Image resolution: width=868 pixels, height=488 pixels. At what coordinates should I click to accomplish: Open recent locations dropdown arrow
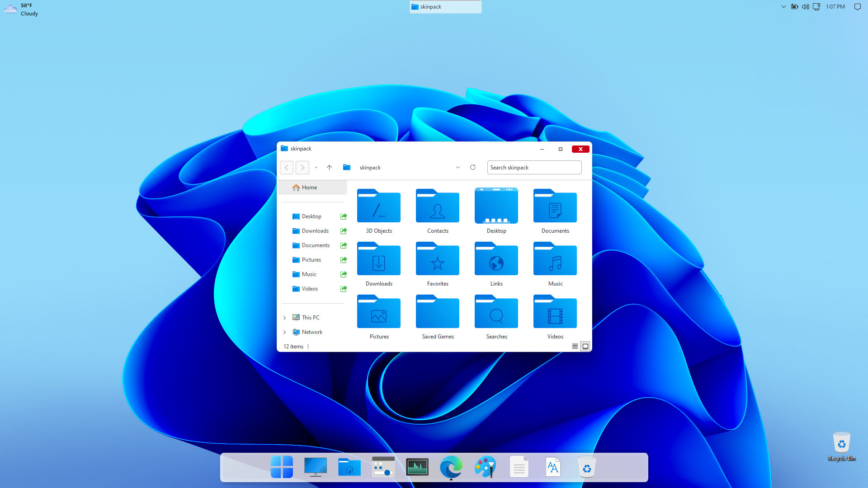[x=316, y=167]
